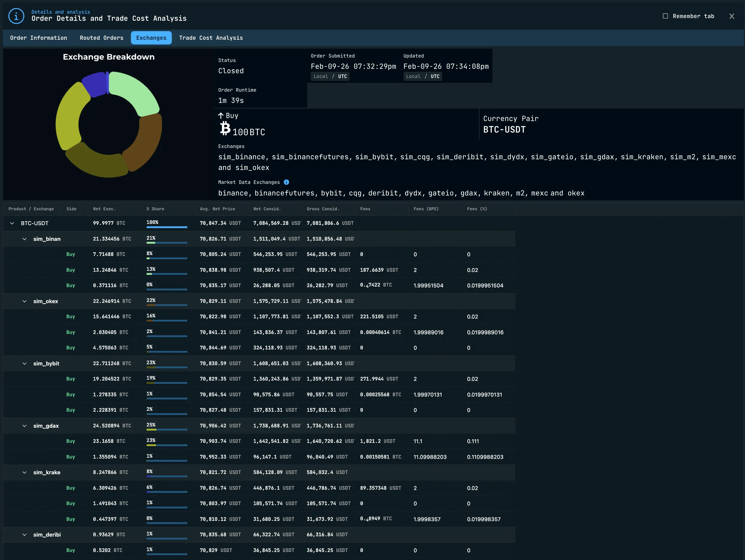Click the 19.204522 BTC net exec cell
745x560 pixels.
tap(112, 379)
